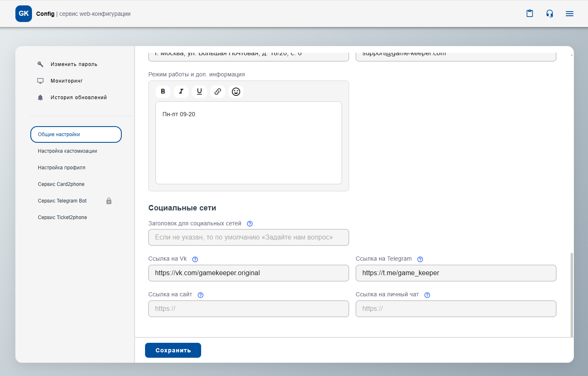Open Изменить пароль in the sidebar
The image size is (588, 376).
click(74, 64)
